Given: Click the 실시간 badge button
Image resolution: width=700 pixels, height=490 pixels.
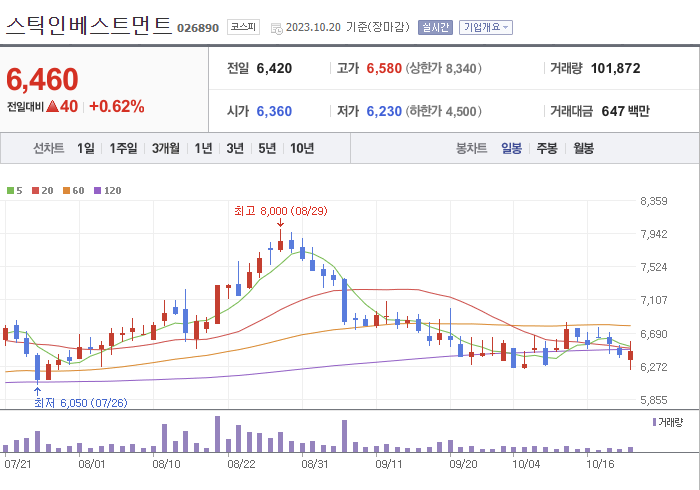Looking at the screenshot, I should [x=435, y=28].
